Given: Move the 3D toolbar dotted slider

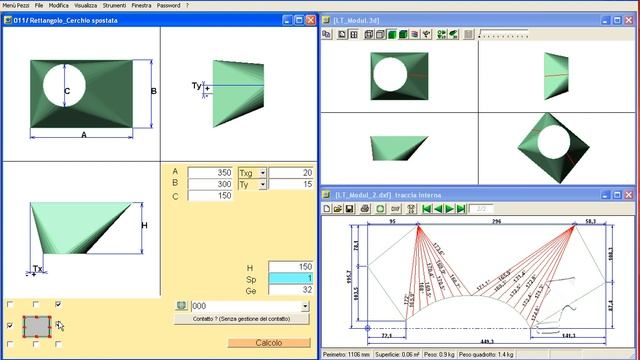Looking at the screenshot, I should pyautogui.click(x=503, y=34).
